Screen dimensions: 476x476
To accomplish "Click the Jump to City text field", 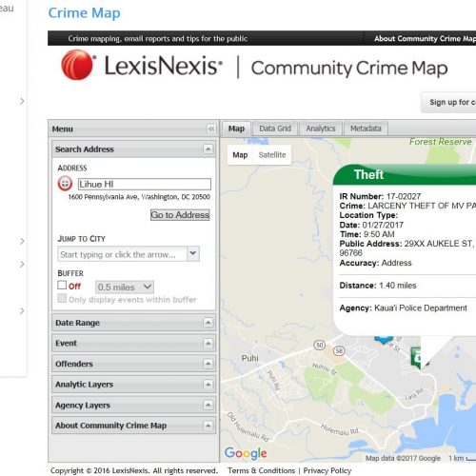I will click(x=123, y=254).
